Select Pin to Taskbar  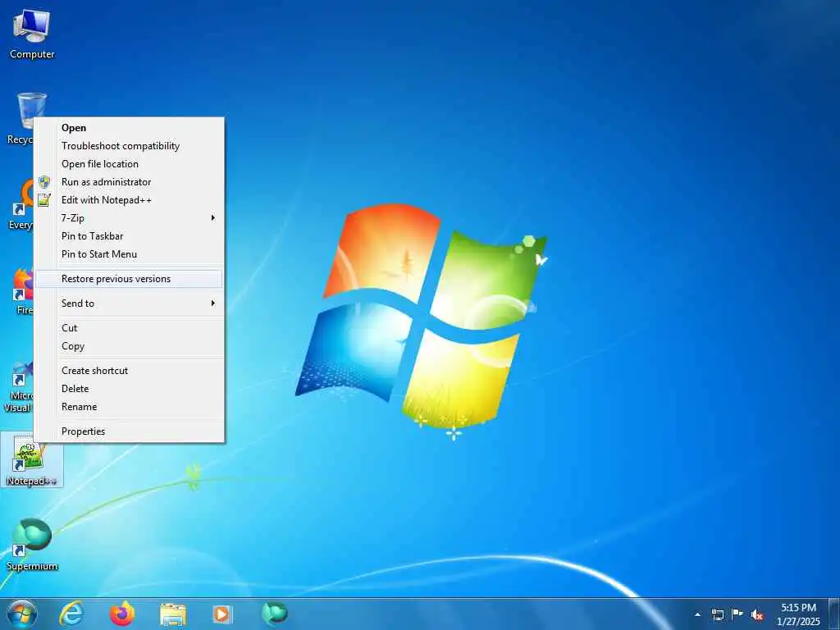pos(129,236)
